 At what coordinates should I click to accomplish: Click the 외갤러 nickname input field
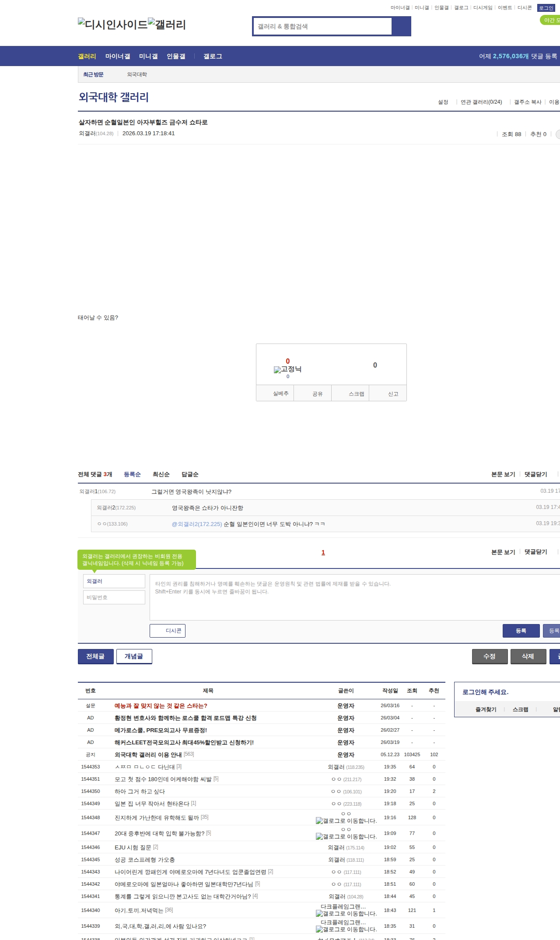pyautogui.click(x=114, y=581)
